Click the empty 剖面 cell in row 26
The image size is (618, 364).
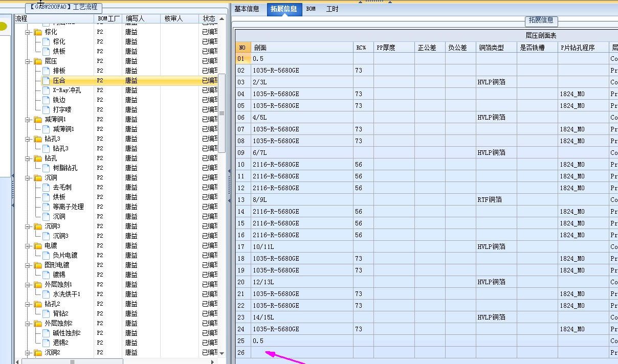302,352
